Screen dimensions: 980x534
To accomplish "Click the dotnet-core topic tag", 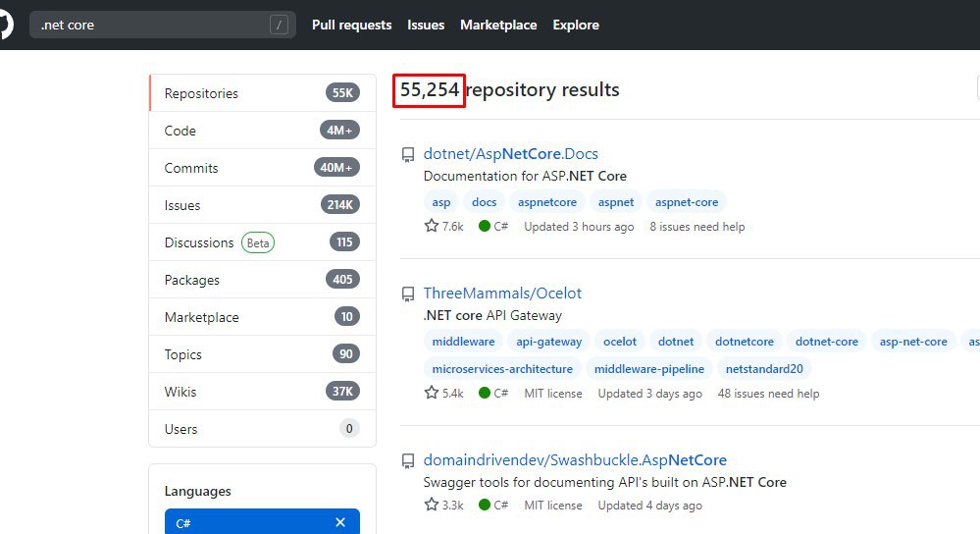I will (x=826, y=342).
